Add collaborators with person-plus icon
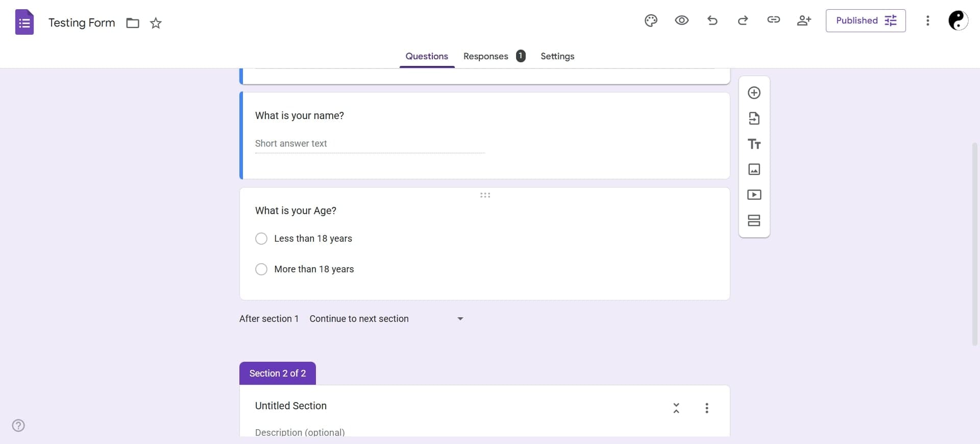 pos(804,20)
